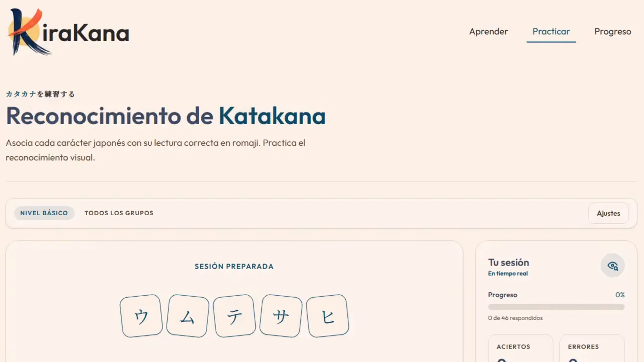
Task: Switch to the Practicar tab
Action: click(551, 31)
